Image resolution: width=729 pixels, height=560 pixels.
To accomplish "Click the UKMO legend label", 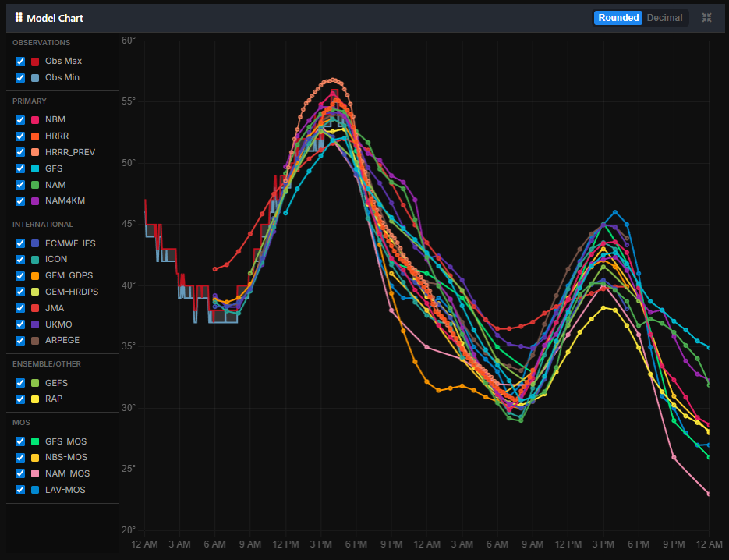I will [x=58, y=324].
